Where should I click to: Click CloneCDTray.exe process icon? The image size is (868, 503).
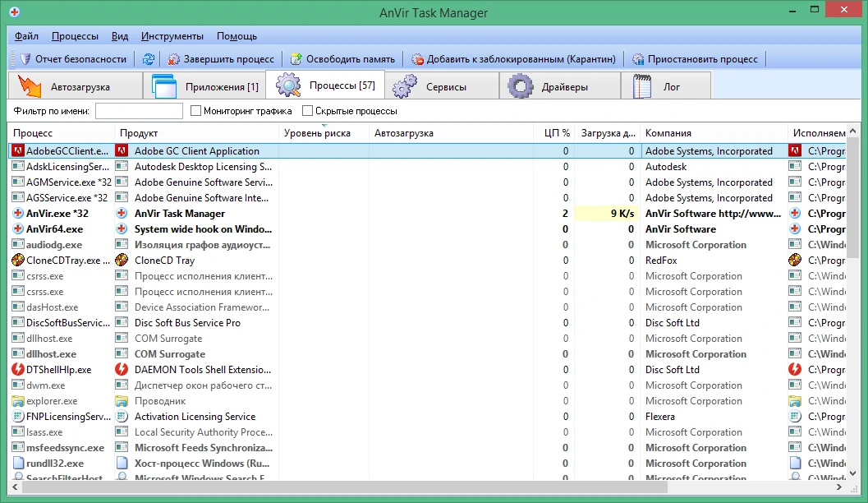18,260
